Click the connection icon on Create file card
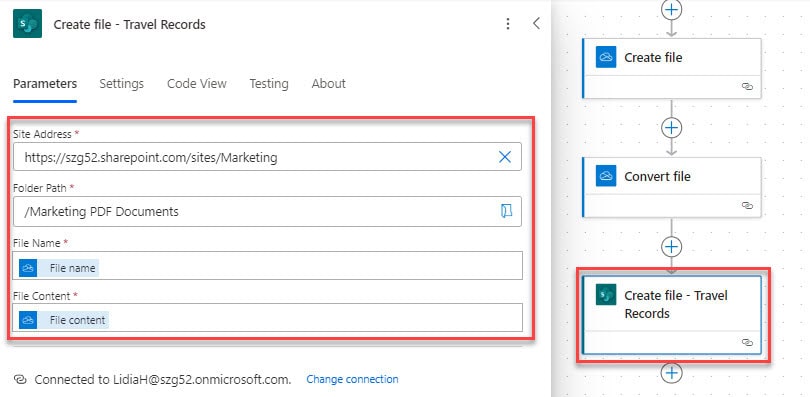 [747, 86]
